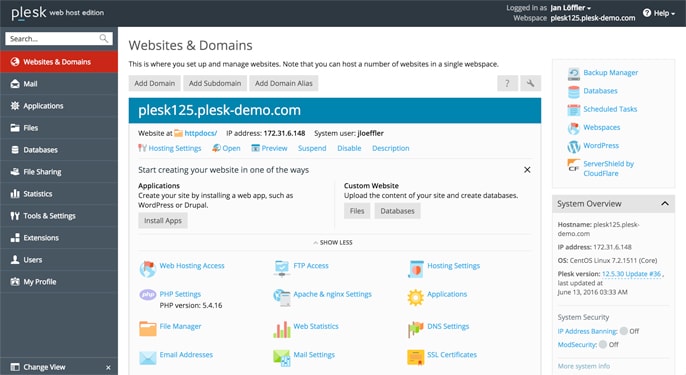
Task: Open Users in the sidebar
Action: [59, 259]
